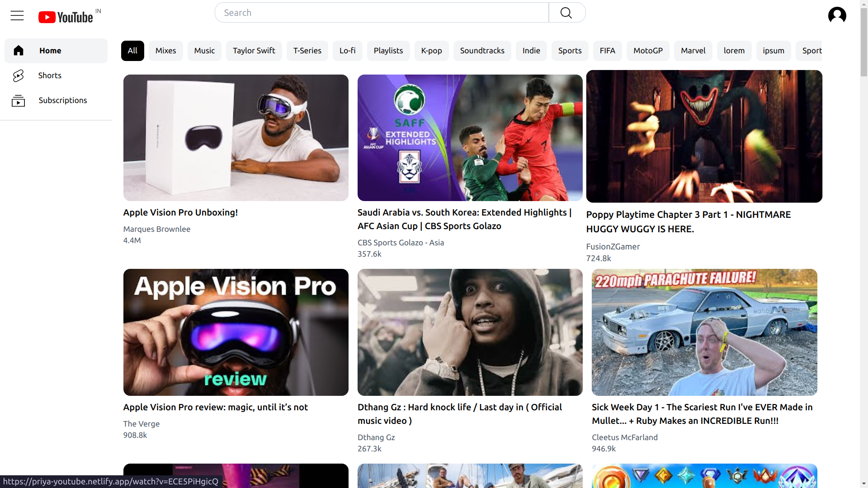
Task: Open the game rank badges thumbnail
Action: click(x=704, y=476)
